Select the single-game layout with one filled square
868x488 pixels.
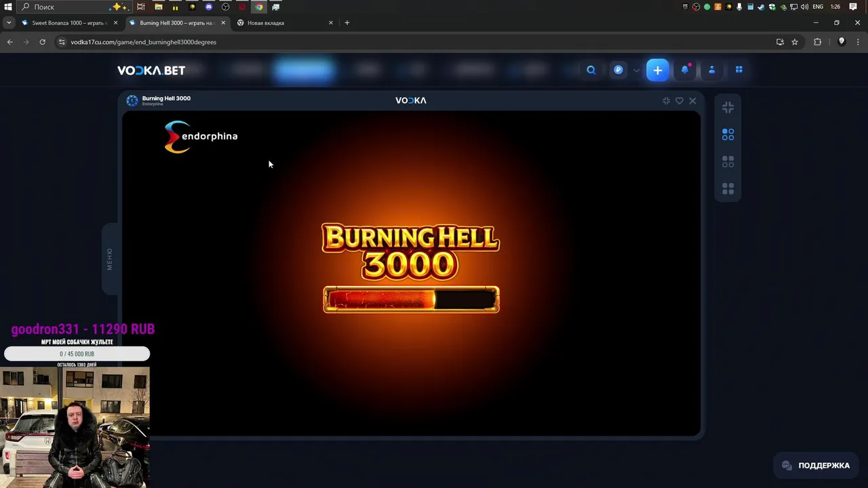[728, 135]
